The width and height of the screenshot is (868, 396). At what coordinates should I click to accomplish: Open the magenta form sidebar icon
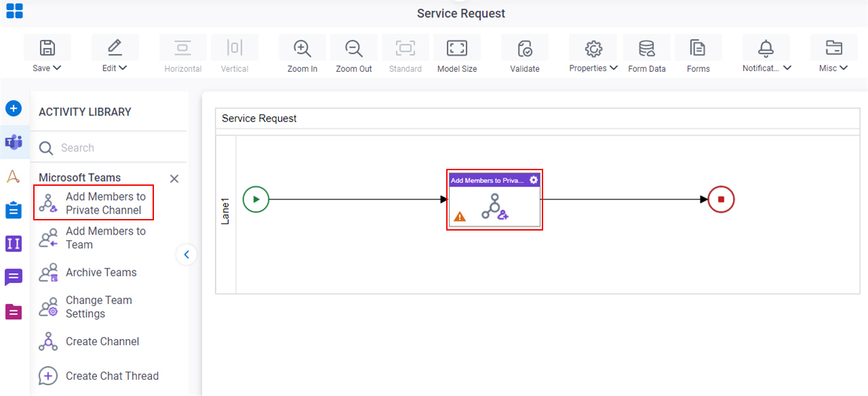[14, 312]
